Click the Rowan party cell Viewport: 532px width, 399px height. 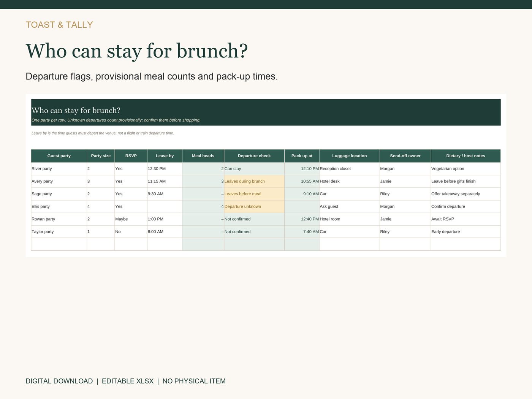59,219
